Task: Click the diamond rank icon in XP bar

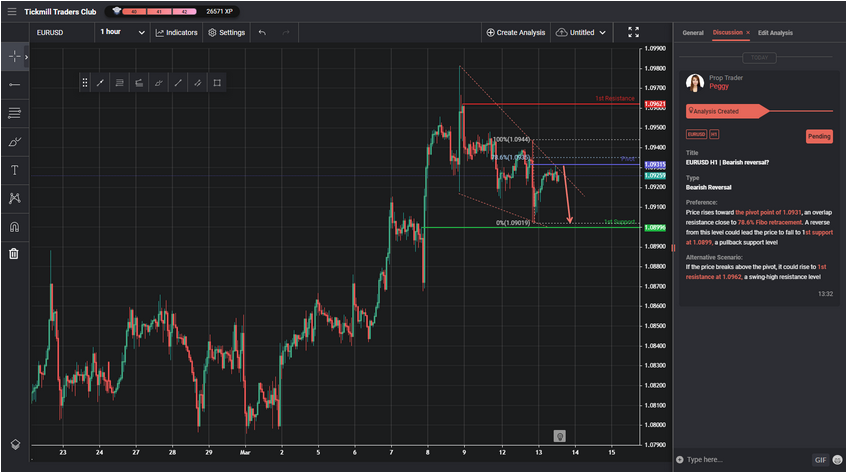Action: 117,11
